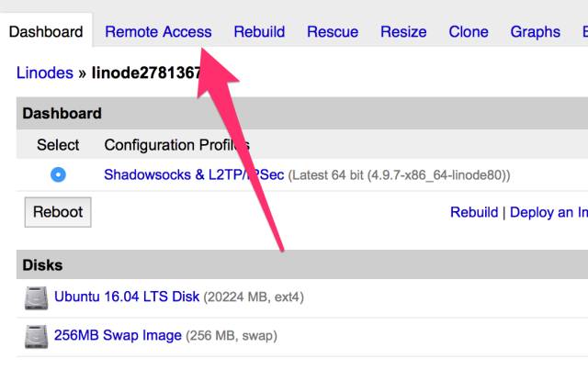The image size is (588, 370).
Task: Open the Rescue tab
Action: coord(333,32)
